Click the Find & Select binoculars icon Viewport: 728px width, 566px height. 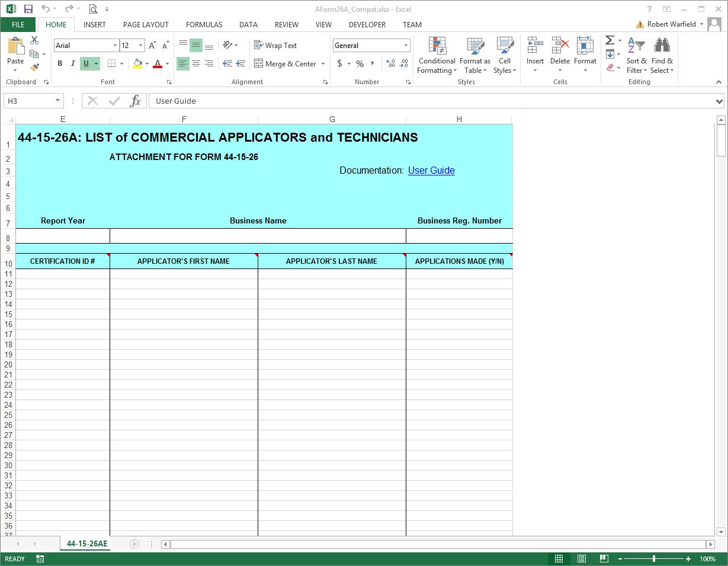[x=662, y=56]
